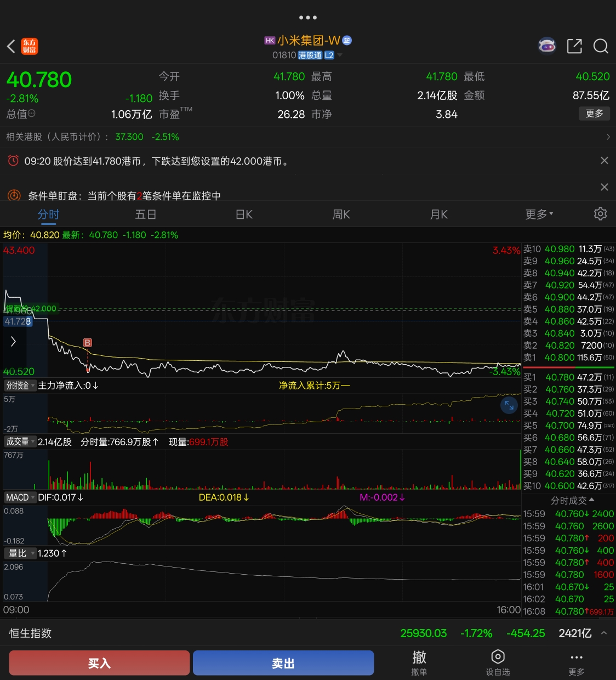Viewport: 616px width, 680px height.
Task: Tap the 市盈 TTM value 26.28
Action: coord(291,114)
